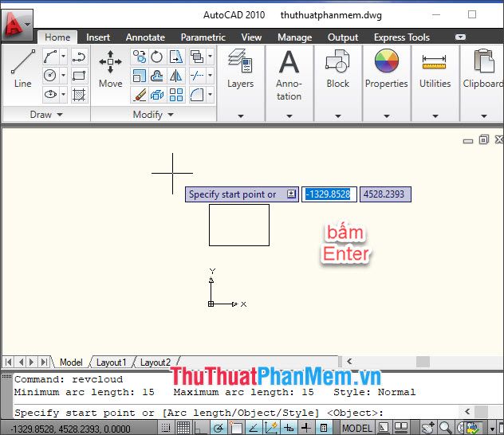
Task: Expand the draw order dropdown arrow
Action: (211, 57)
